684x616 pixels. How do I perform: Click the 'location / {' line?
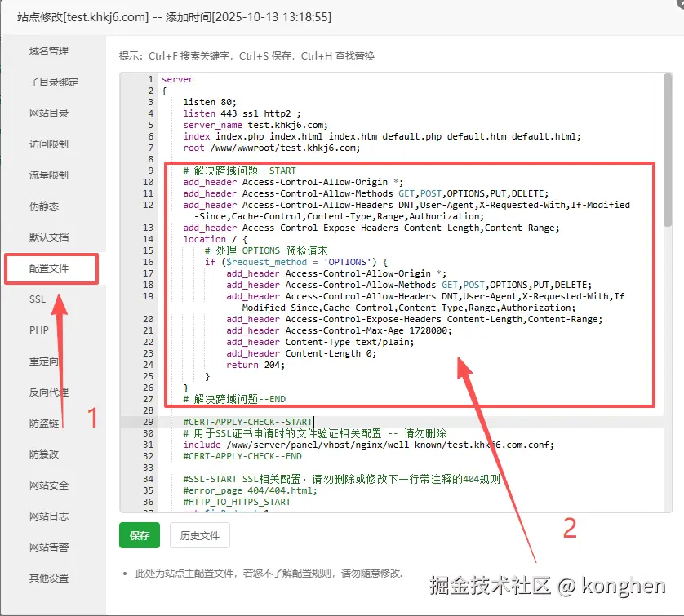click(215, 239)
